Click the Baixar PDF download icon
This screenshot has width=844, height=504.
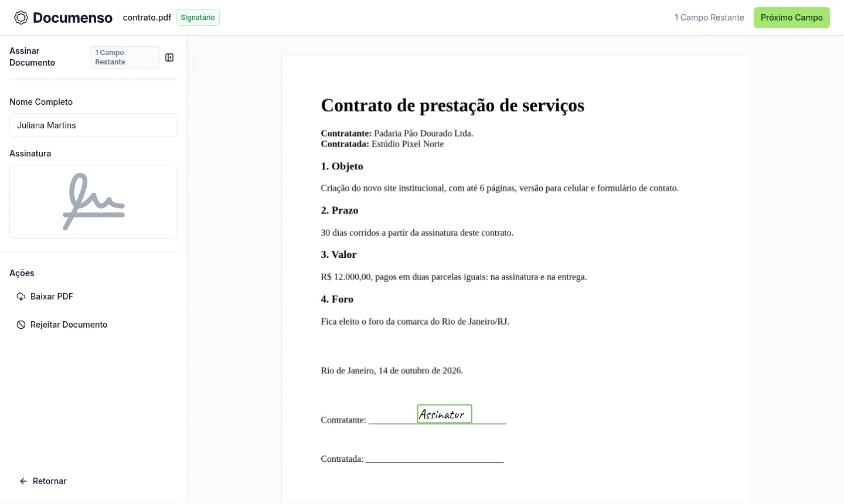(21, 297)
